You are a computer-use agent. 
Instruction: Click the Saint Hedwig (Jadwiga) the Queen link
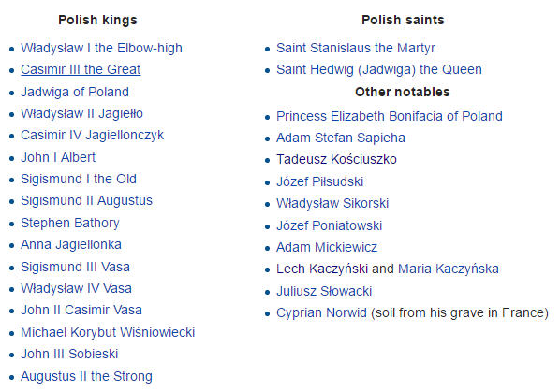point(379,69)
